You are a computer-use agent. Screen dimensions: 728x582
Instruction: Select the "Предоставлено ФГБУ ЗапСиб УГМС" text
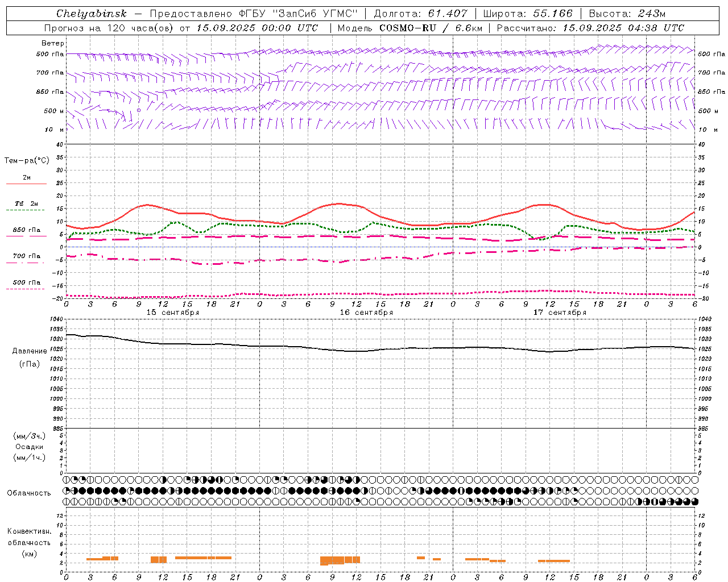point(254,14)
